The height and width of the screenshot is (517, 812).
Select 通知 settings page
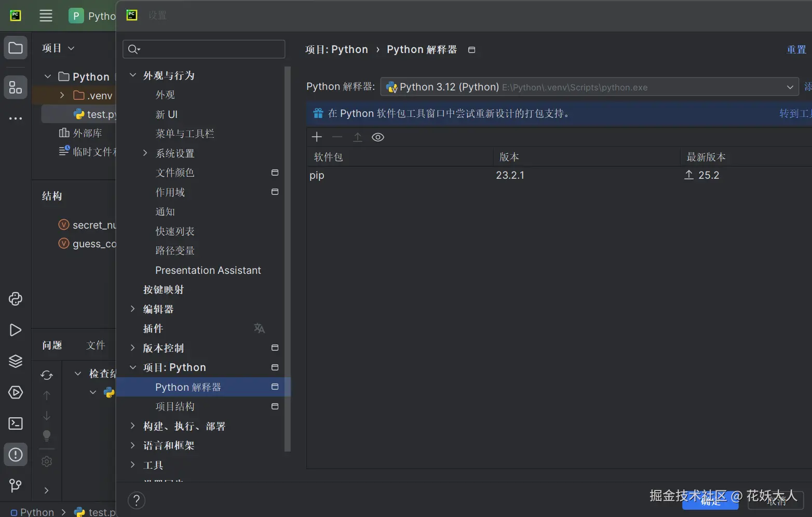point(165,212)
